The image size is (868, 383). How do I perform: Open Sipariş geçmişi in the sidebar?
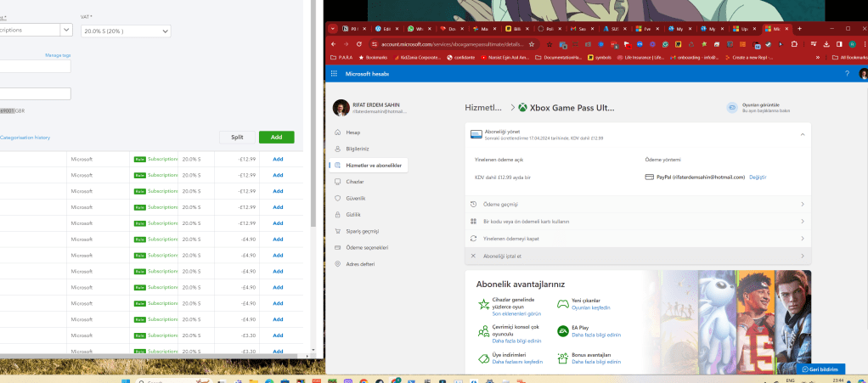(363, 231)
